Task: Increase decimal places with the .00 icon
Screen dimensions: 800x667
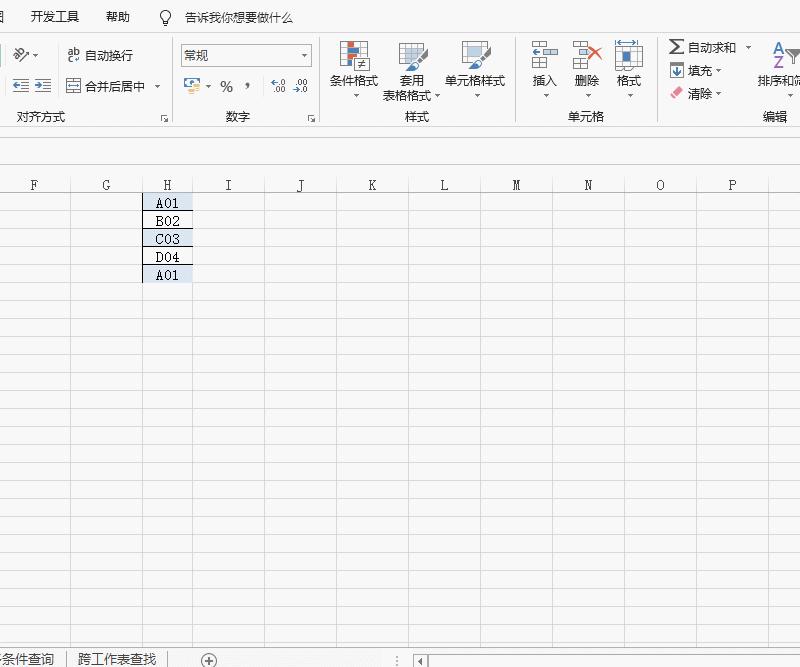Action: (x=275, y=86)
